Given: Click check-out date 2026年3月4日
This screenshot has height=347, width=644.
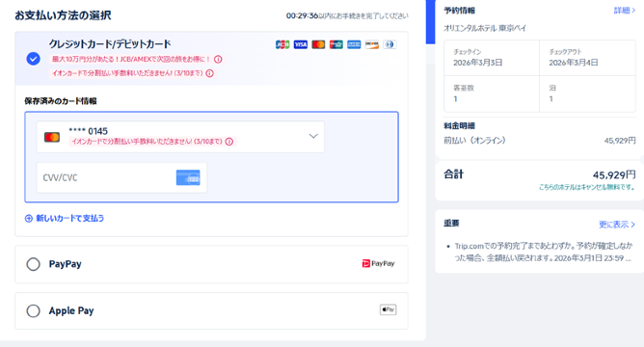Looking at the screenshot, I should pyautogui.click(x=574, y=63).
